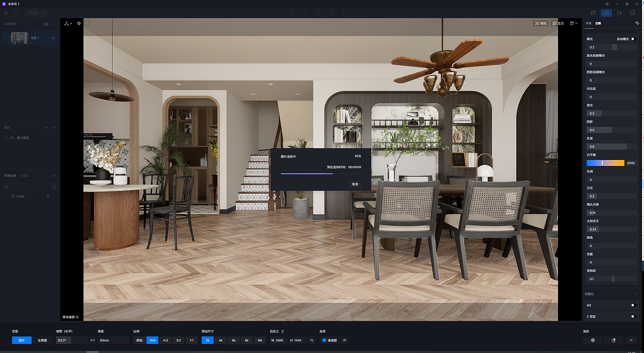Adjust the 曝光 exposure slider

pyautogui.click(x=612, y=47)
